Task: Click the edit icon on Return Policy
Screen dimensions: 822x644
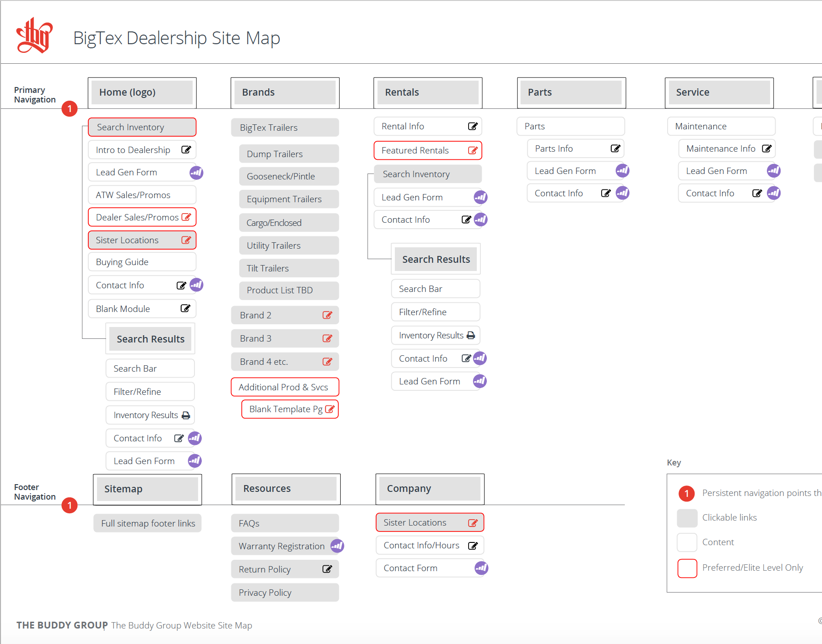Action: [x=327, y=569]
